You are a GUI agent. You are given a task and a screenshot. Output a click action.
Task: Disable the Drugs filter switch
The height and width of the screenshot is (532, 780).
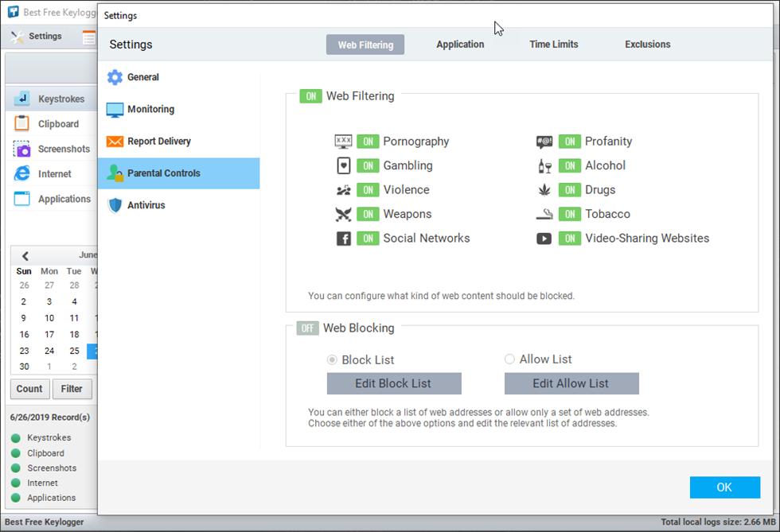click(x=570, y=190)
